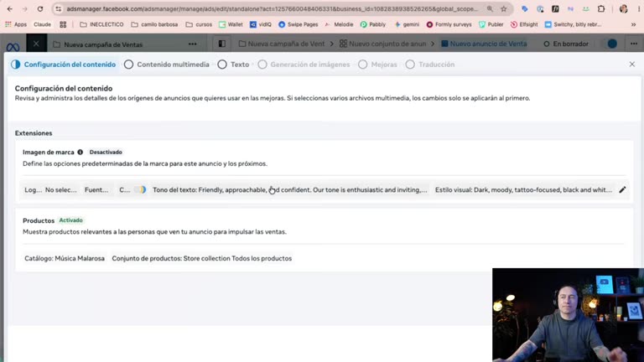Image resolution: width=644 pixels, height=362 pixels.
Task: Go back in browser history
Action: pos(10,8)
